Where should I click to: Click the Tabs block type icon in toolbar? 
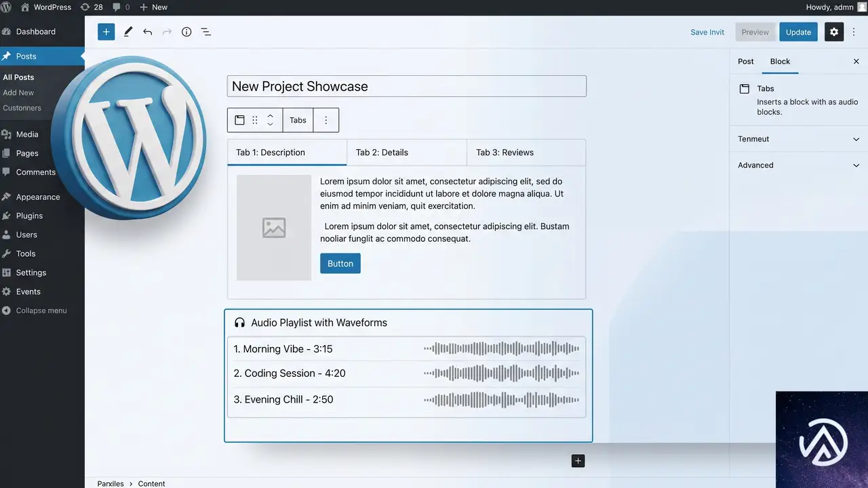(x=239, y=120)
